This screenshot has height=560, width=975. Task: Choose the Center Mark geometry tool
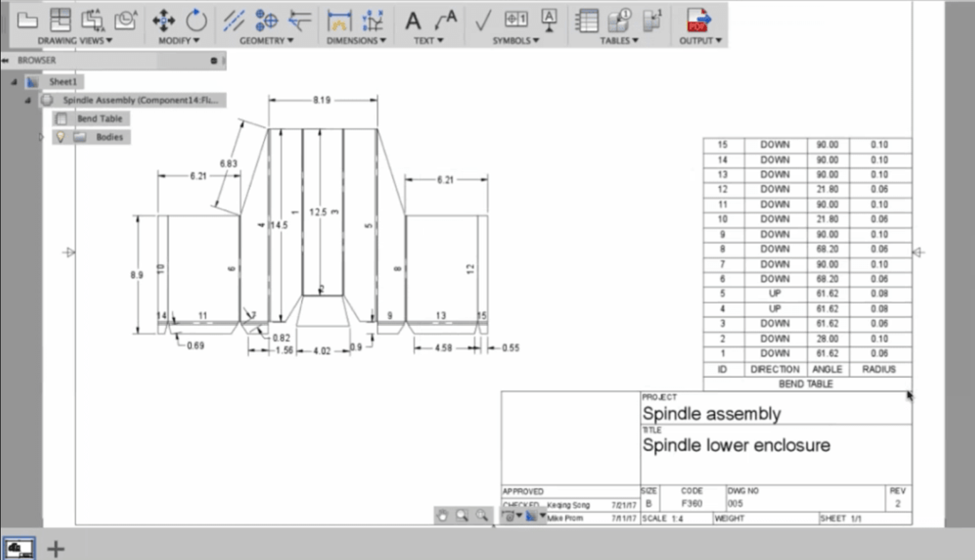(x=267, y=20)
